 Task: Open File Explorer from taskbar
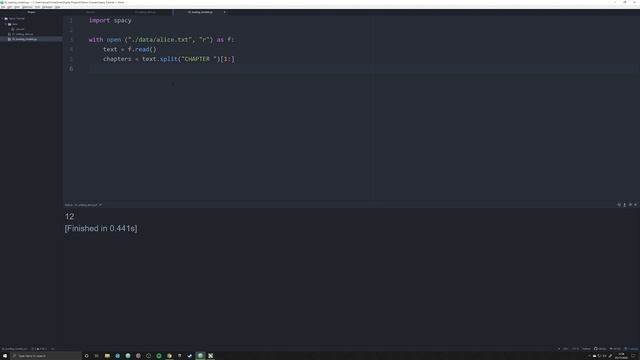(107, 356)
